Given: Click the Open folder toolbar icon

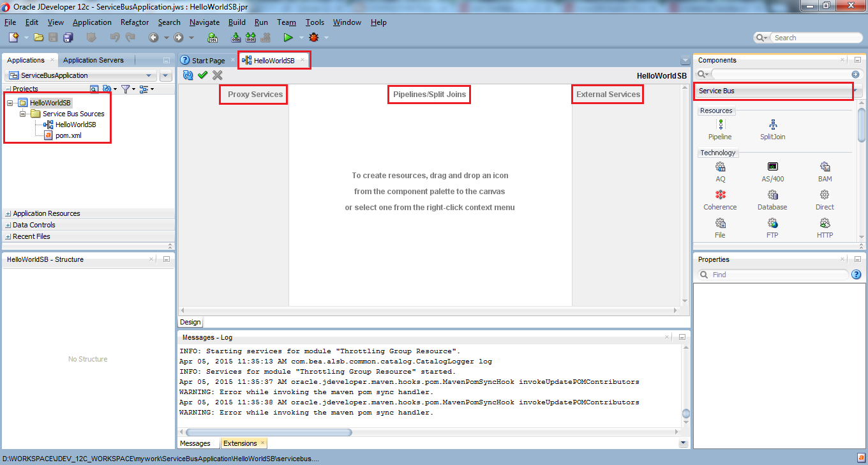Looking at the screenshot, I should pyautogui.click(x=39, y=38).
